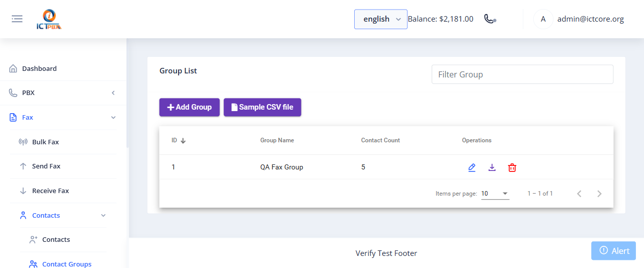Toggle the hamburger sidebar menu icon
This screenshot has height=268, width=644.
pos(17,19)
